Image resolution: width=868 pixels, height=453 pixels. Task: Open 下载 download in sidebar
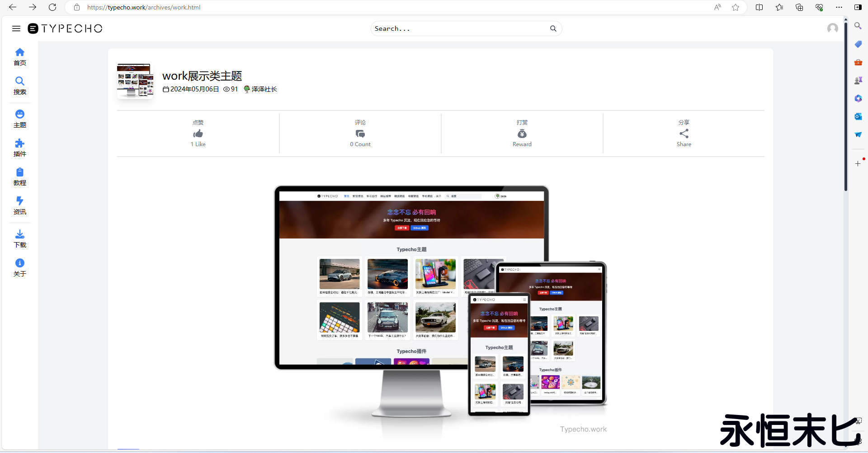tap(20, 239)
